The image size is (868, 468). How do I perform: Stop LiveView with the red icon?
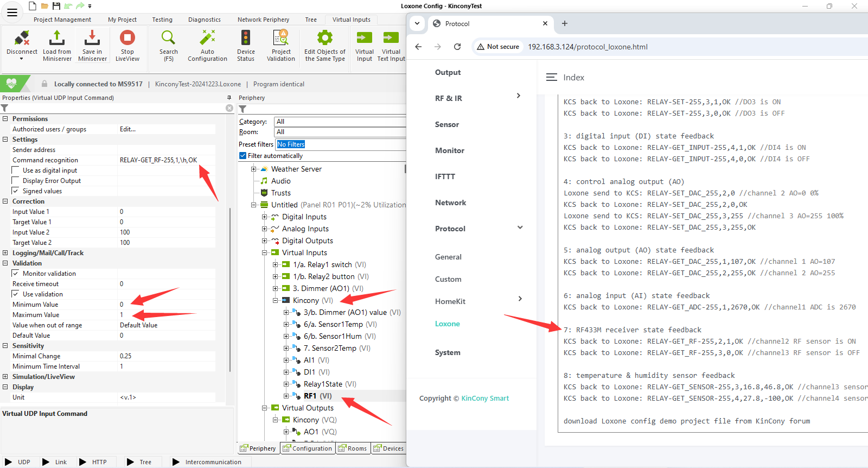[127, 38]
